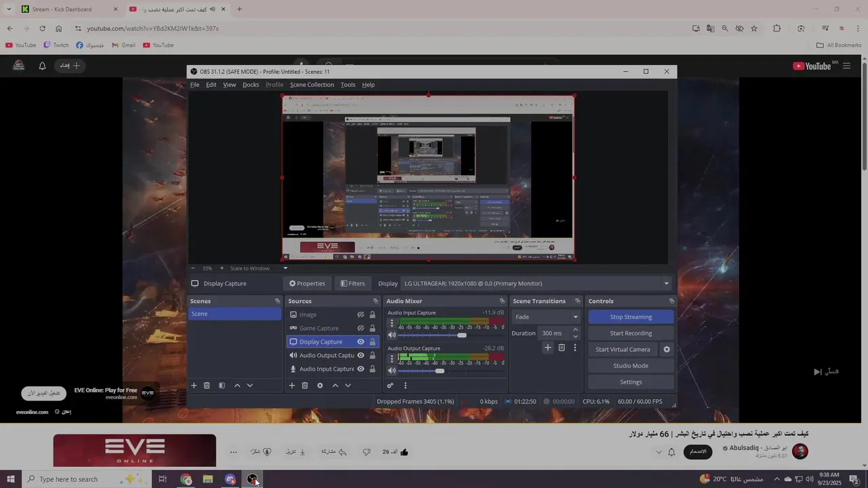Open Audio Output Capture options dots
868x488 pixels.
click(391, 359)
